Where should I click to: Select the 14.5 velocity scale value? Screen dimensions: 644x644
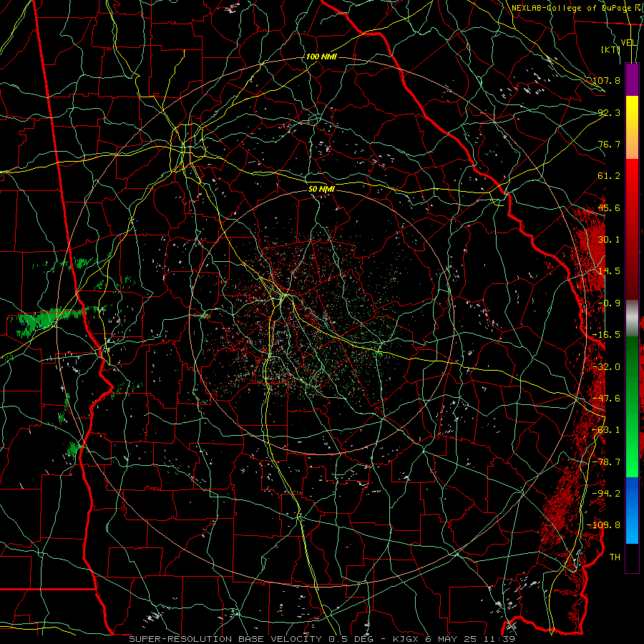tap(610, 271)
